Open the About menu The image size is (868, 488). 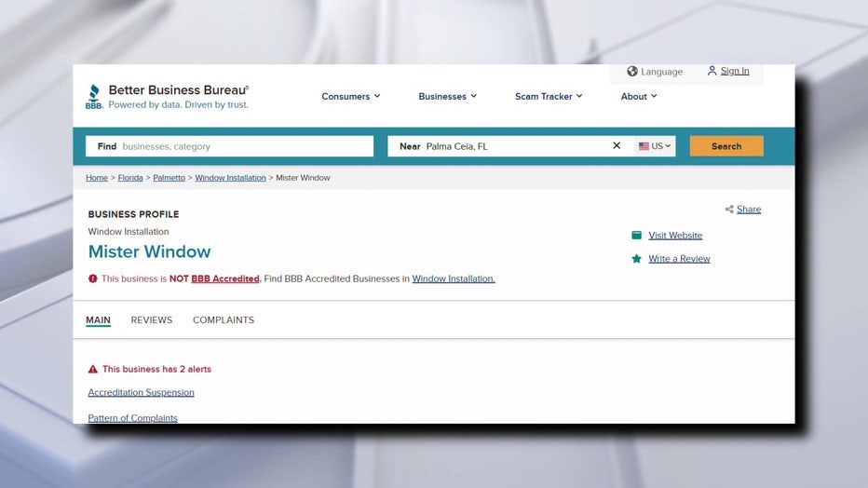(x=639, y=97)
